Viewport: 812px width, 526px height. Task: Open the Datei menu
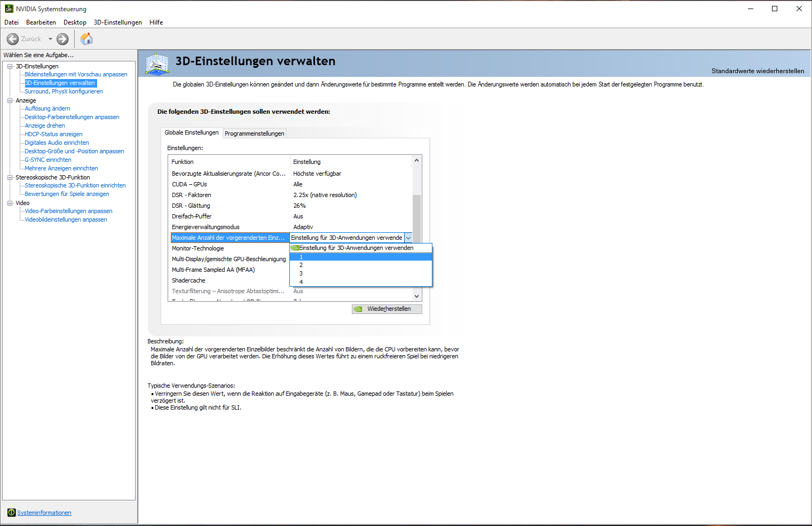coord(11,22)
